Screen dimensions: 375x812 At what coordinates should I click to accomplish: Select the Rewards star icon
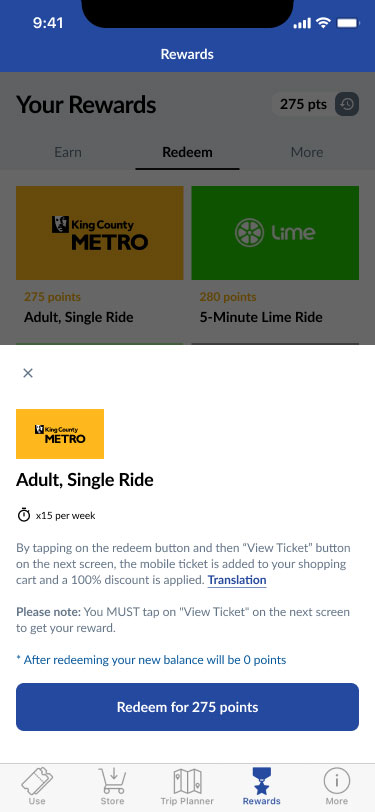click(262, 781)
